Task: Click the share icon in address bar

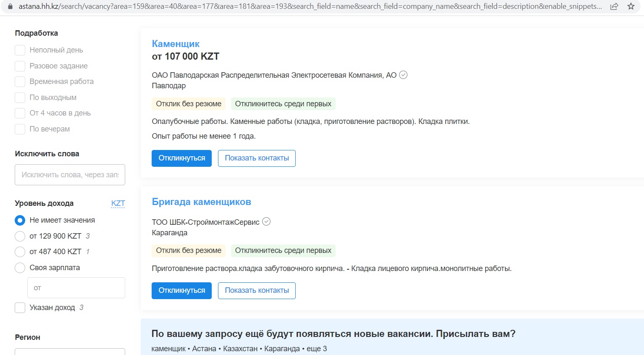Action: click(614, 6)
